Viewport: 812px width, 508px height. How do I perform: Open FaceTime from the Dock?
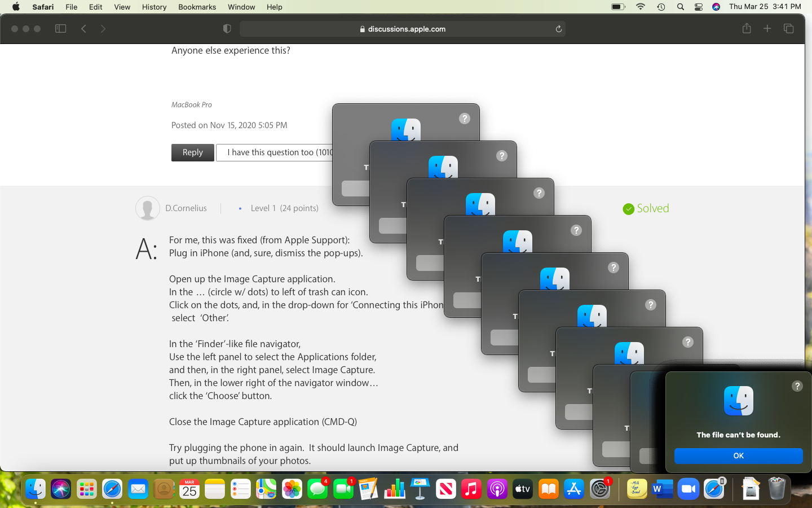click(x=343, y=489)
